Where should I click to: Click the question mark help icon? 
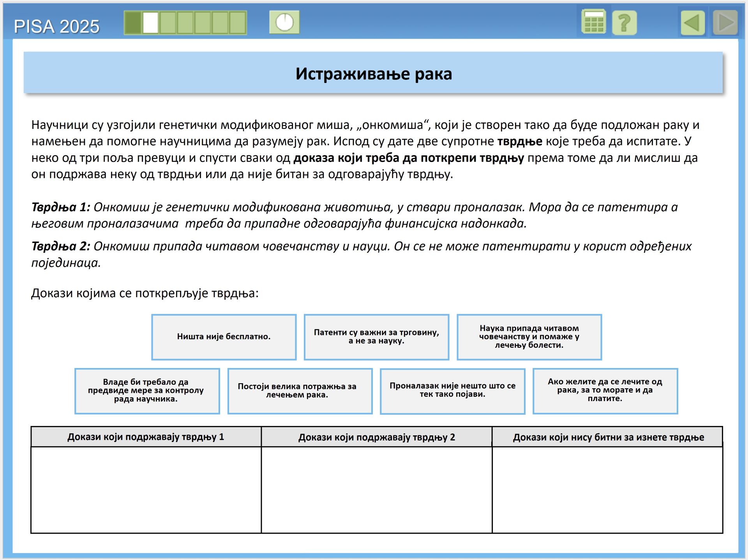(x=624, y=23)
